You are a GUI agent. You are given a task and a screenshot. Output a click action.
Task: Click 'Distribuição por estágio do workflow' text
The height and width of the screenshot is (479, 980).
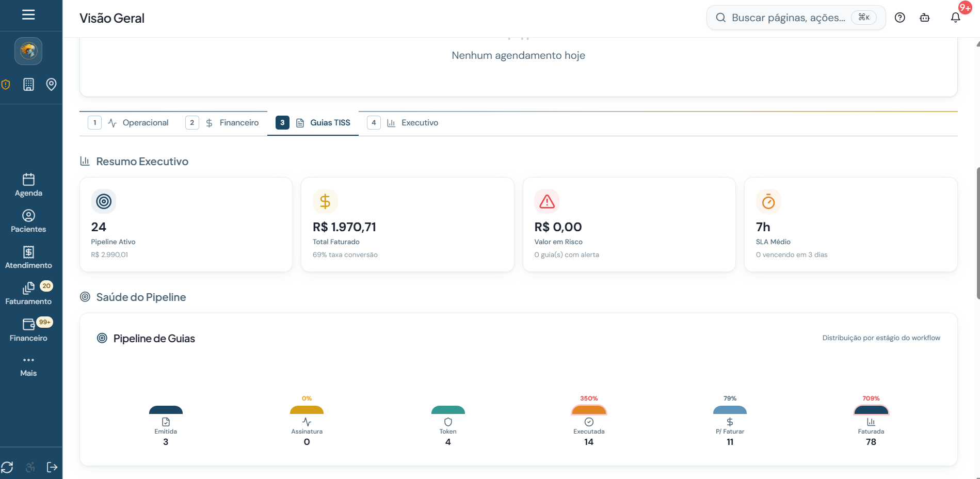click(x=881, y=338)
